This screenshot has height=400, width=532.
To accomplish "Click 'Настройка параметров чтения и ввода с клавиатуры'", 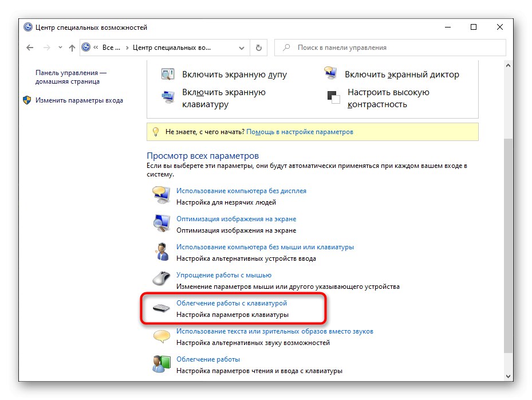I will [x=259, y=371].
